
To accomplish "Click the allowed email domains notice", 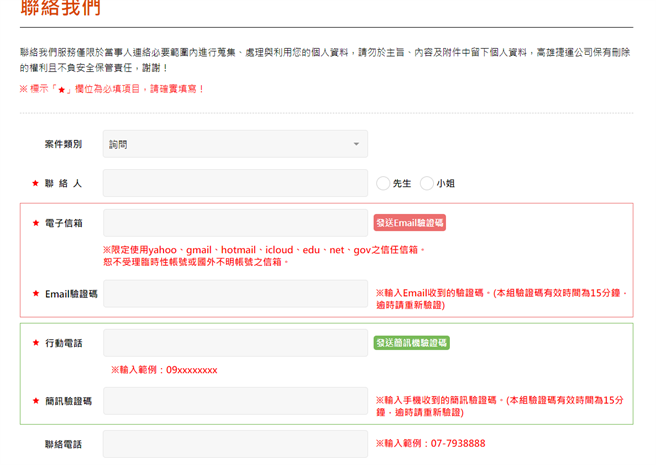I will click(x=264, y=256).
